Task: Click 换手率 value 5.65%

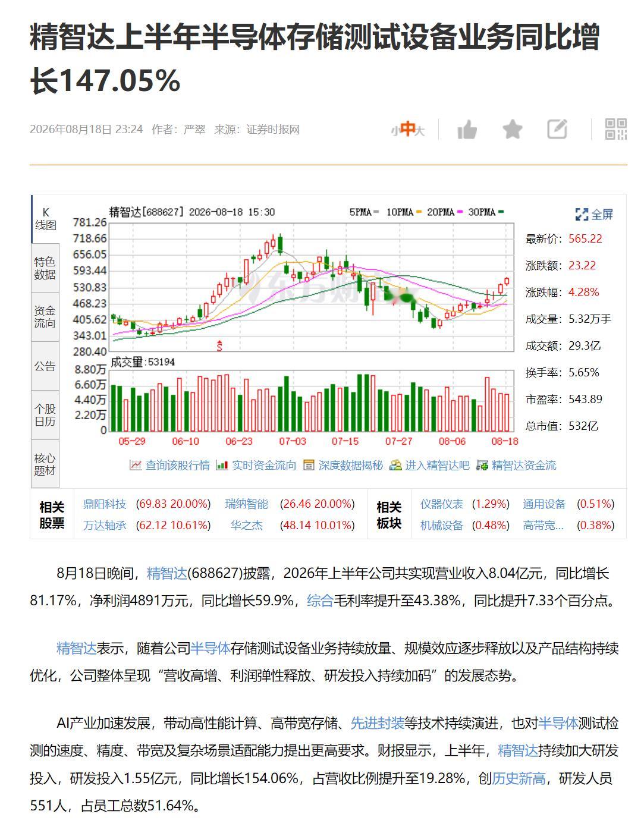Action: (584, 372)
